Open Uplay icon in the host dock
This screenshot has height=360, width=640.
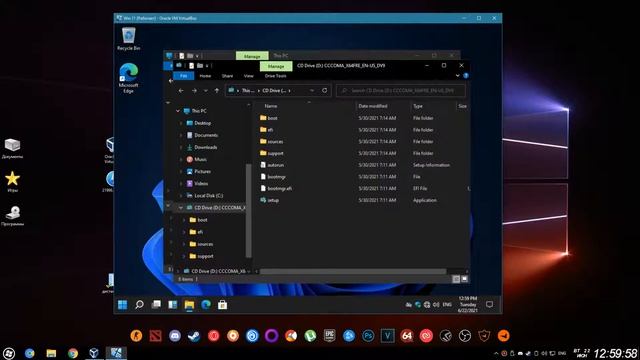click(252, 336)
